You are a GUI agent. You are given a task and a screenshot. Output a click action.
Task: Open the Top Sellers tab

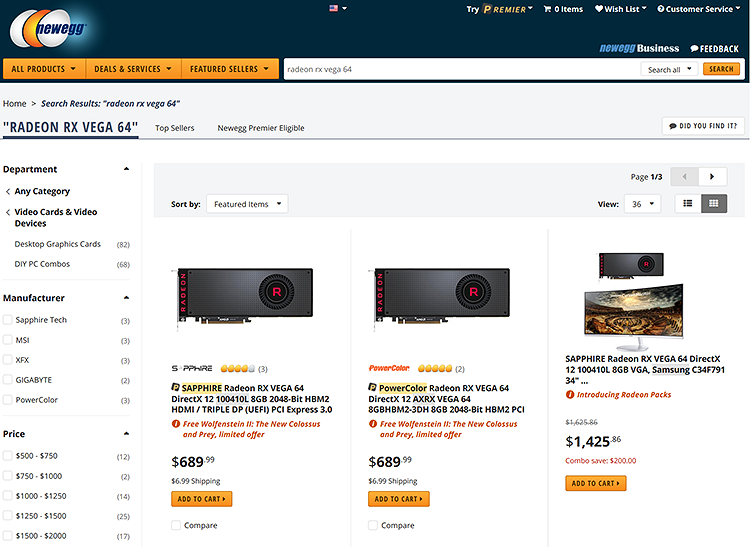tap(175, 128)
